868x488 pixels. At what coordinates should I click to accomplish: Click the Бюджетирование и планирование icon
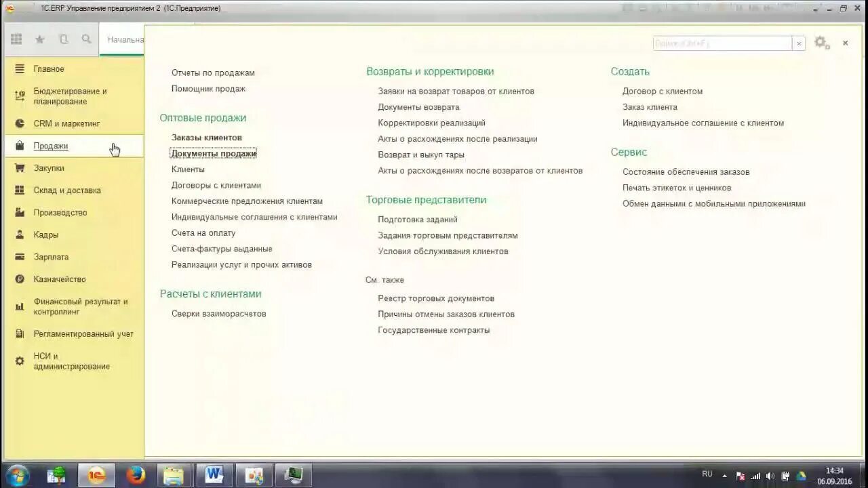tap(20, 96)
